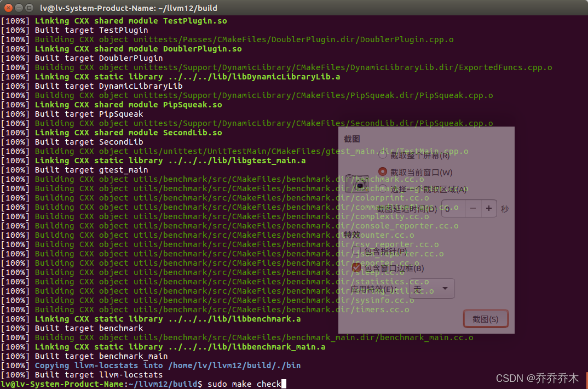Click the camera icon in screenshot dialog
The image size is (588, 389).
(x=357, y=184)
